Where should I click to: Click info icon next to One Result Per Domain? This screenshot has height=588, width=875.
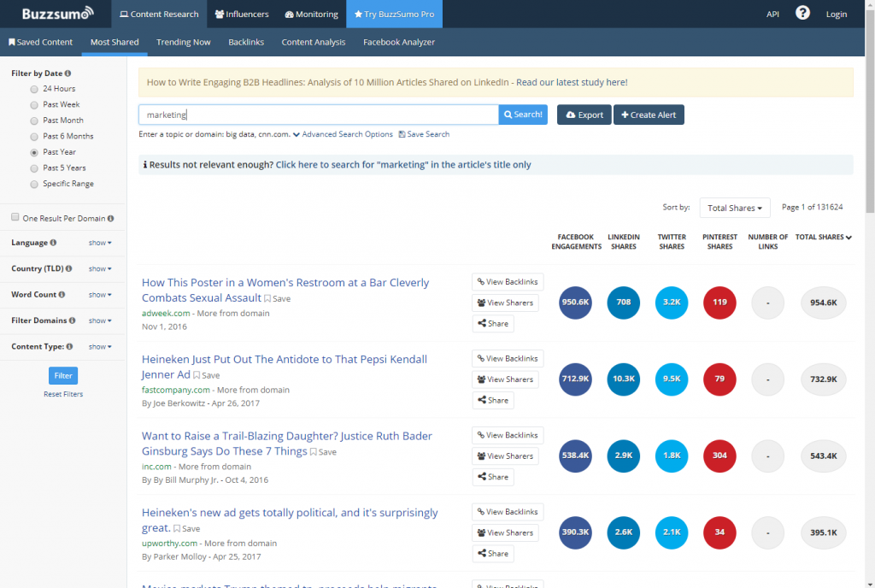110,218
